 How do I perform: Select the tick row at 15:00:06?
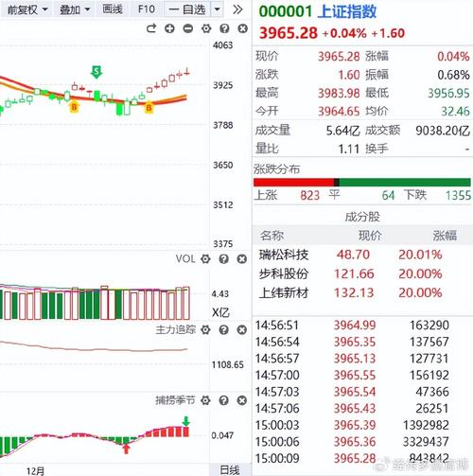pyautogui.click(x=362, y=442)
